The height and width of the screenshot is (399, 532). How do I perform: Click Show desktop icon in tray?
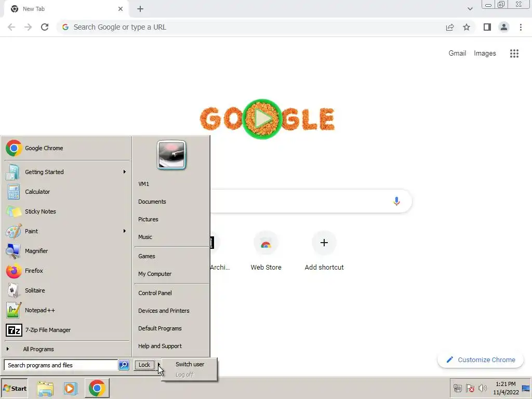(x=526, y=389)
